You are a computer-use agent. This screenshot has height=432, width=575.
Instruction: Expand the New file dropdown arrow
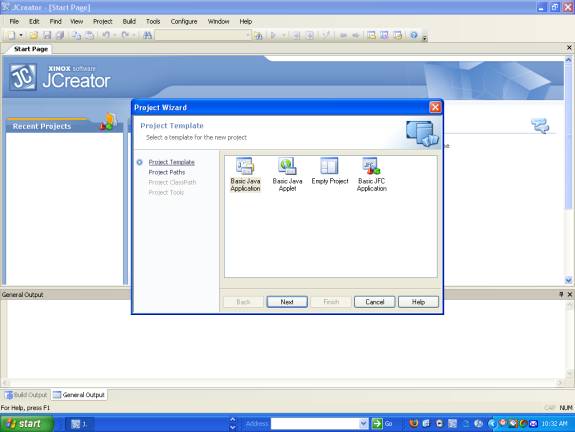(21, 35)
